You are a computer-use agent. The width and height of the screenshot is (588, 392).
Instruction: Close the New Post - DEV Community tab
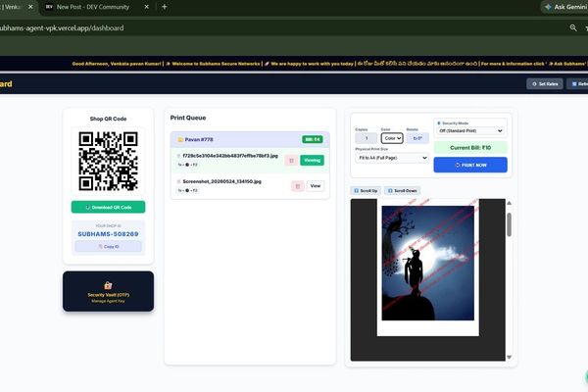pos(147,7)
